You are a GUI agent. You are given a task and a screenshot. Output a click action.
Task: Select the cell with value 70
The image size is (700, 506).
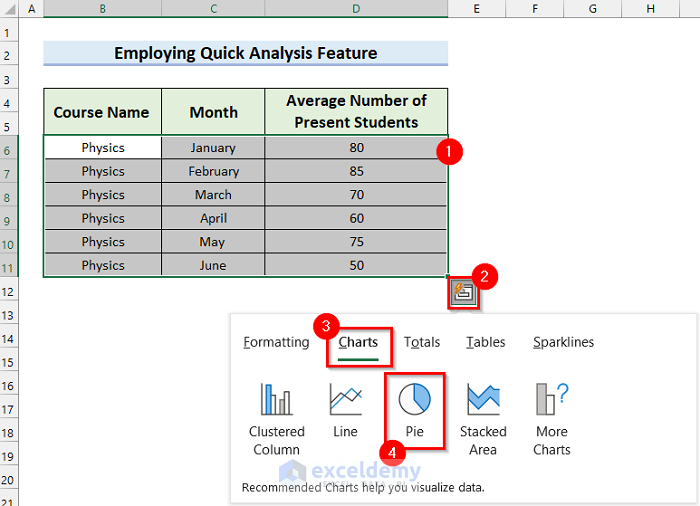(x=356, y=195)
